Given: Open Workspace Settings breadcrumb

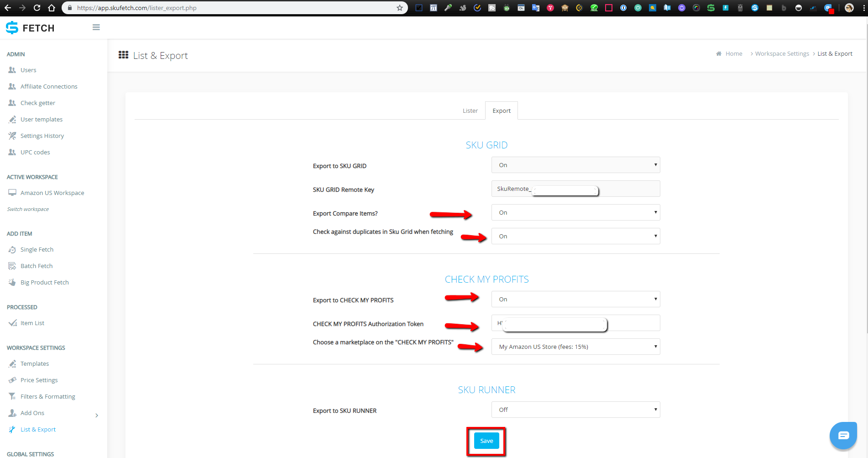Looking at the screenshot, I should point(782,53).
